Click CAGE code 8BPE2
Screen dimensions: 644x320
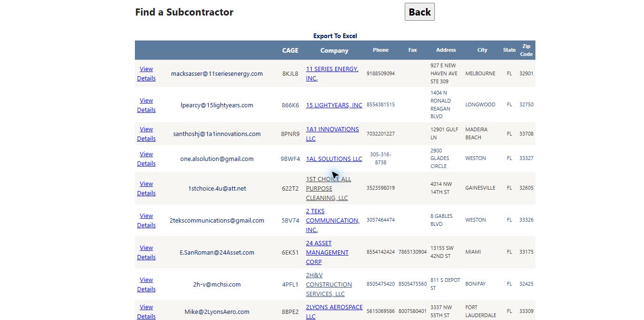click(290, 312)
